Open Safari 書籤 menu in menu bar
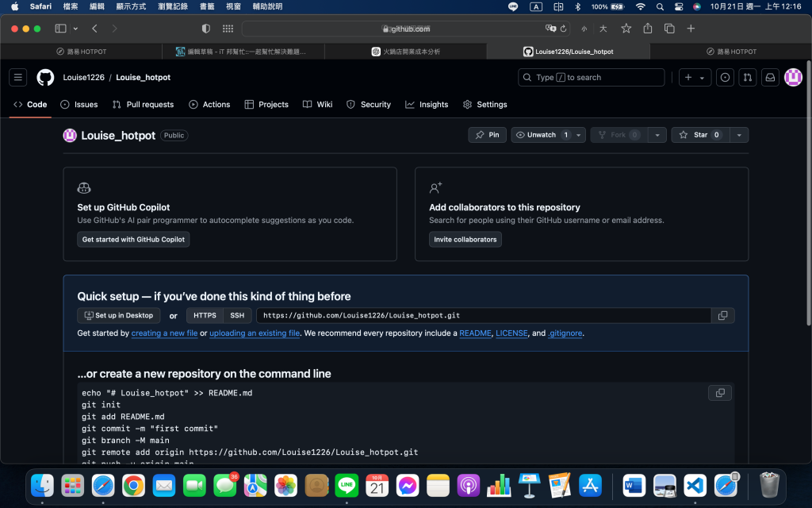The height and width of the screenshot is (508, 812). [x=207, y=6]
